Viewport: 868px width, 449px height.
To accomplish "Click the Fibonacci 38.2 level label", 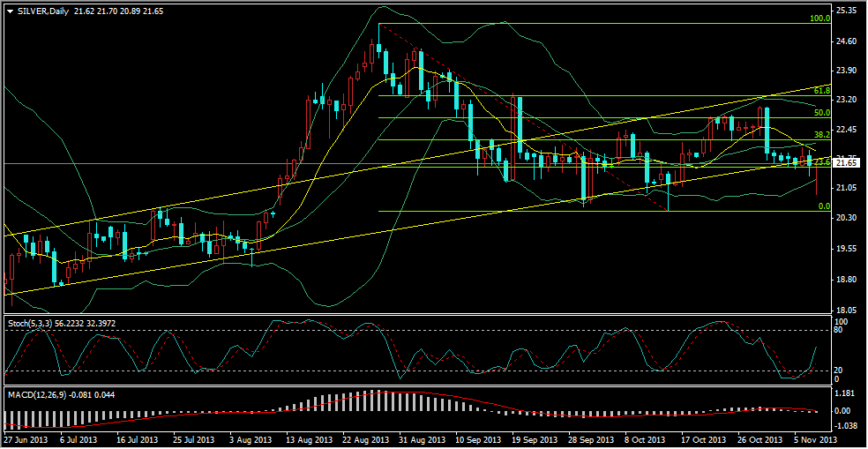I will (822, 135).
